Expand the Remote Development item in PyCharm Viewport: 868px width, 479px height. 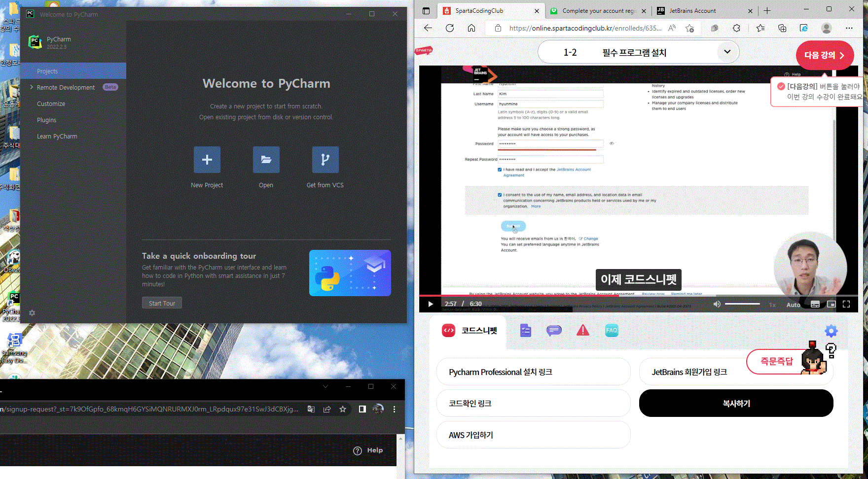(x=32, y=87)
